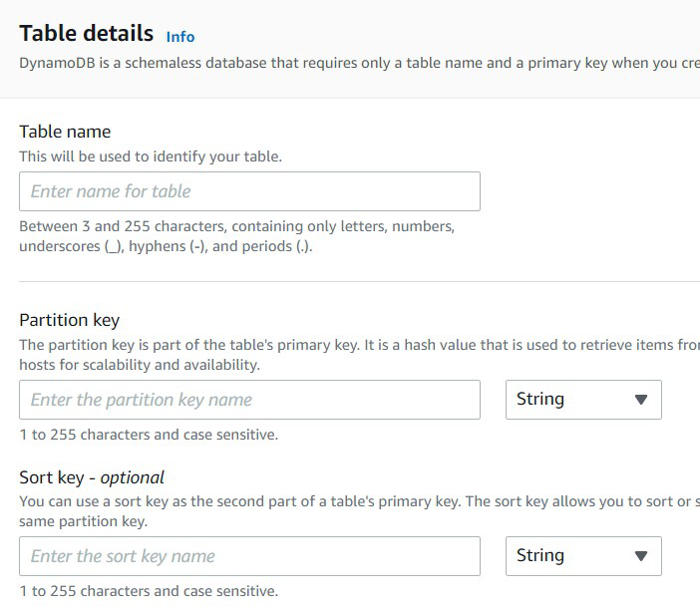This screenshot has height=610, width=700.
Task: Click 'This will be used to identify' text
Action: click(x=151, y=157)
